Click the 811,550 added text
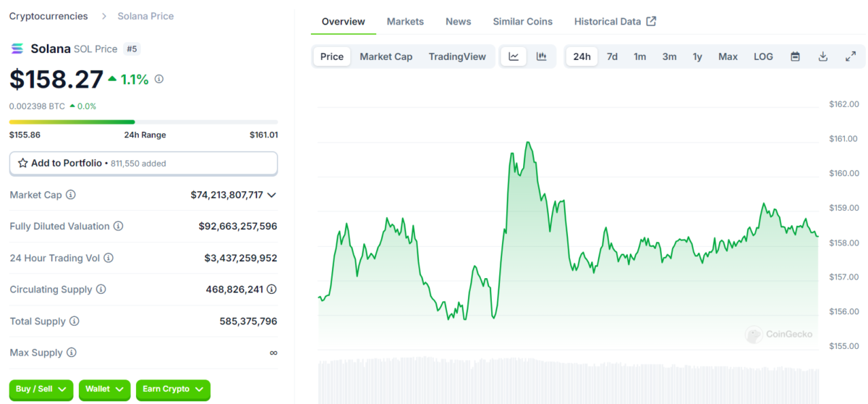Screen dimensions: 868x404 [138, 164]
